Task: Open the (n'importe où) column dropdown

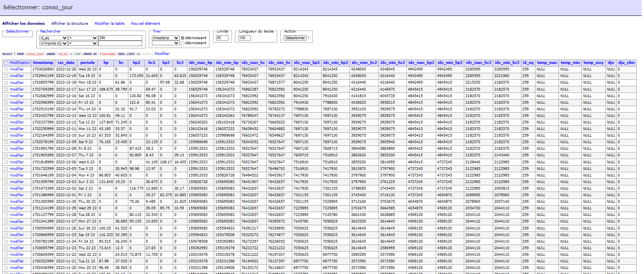Action: click(53, 43)
